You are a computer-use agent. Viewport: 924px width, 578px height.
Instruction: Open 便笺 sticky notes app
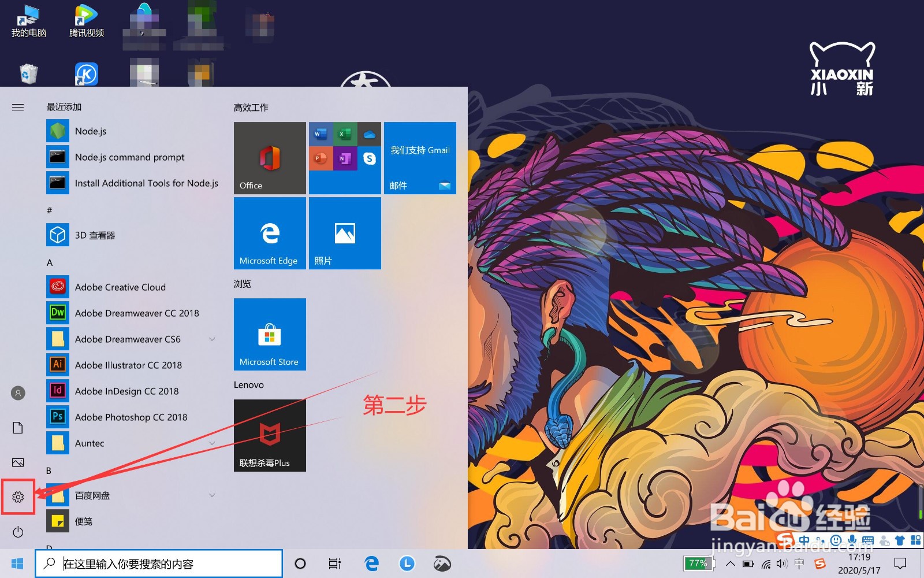tap(134, 521)
